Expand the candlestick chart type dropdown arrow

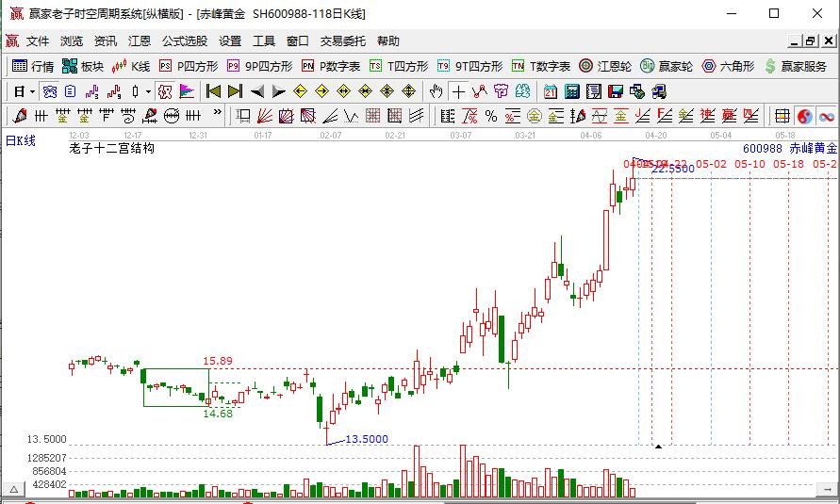[x=148, y=92]
